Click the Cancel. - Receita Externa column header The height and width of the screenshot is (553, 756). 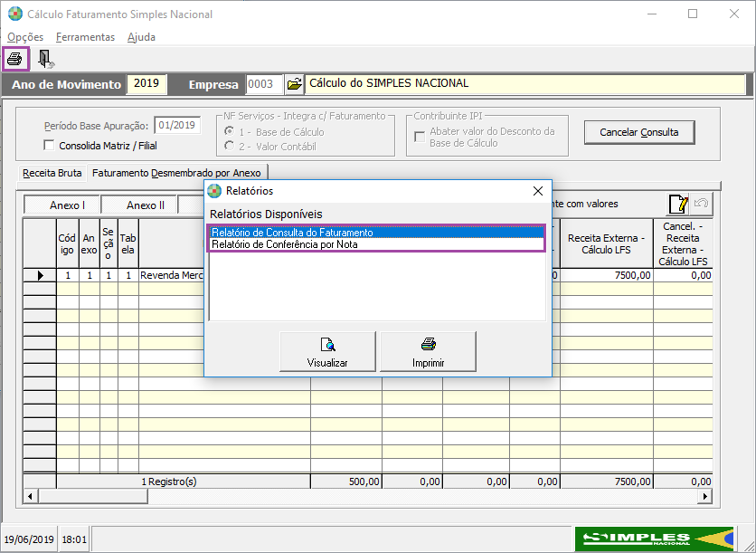point(683,243)
